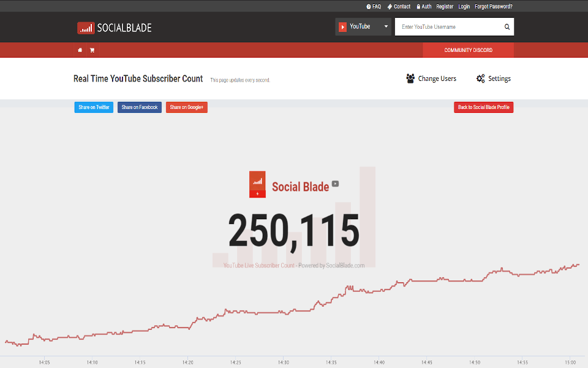
Task: Click the Social Blade logo in header
Action: click(x=115, y=28)
